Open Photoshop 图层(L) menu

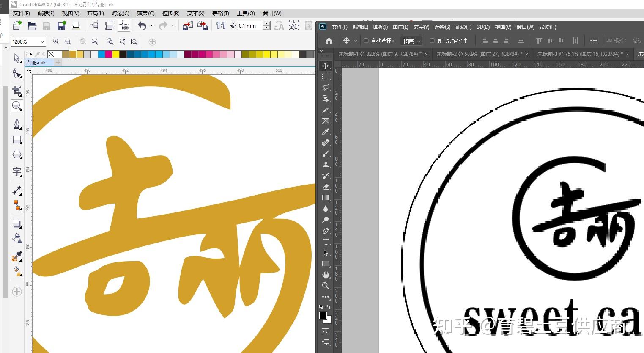pyautogui.click(x=400, y=27)
